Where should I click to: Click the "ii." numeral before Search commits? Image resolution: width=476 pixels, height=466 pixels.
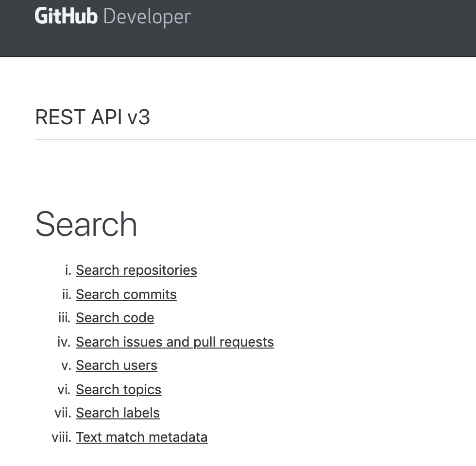tap(67, 294)
